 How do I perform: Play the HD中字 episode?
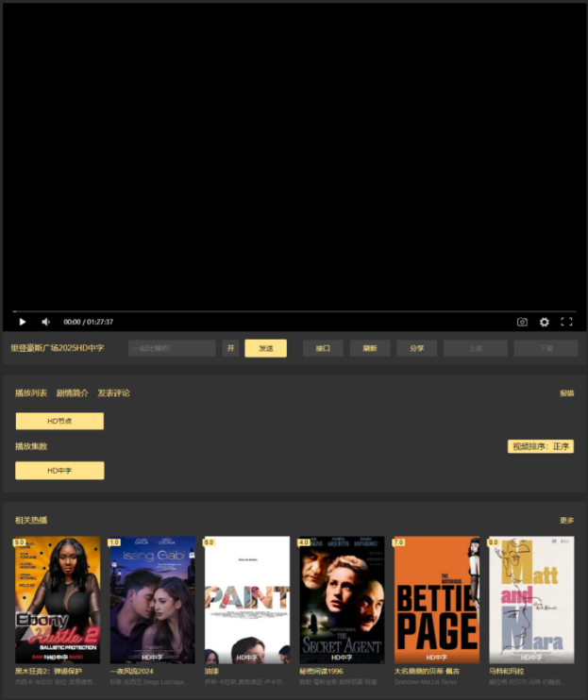(59, 470)
